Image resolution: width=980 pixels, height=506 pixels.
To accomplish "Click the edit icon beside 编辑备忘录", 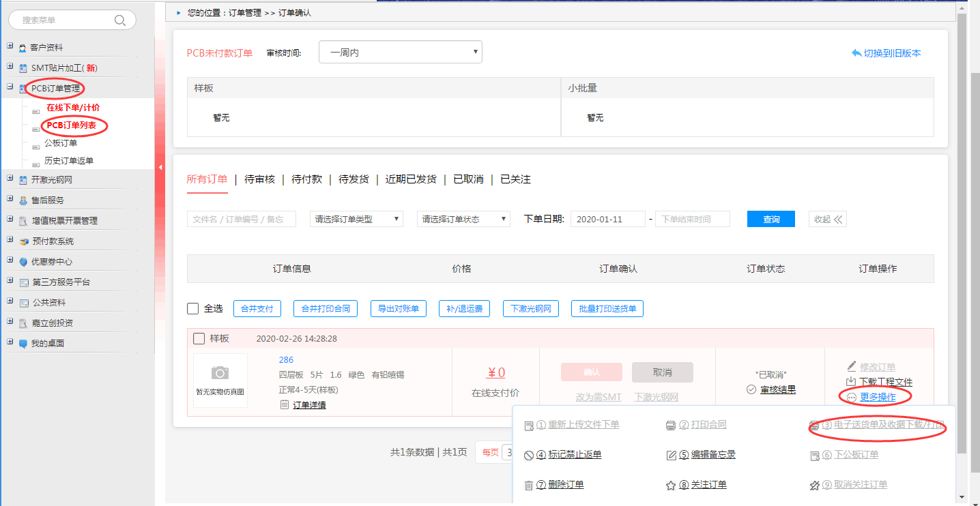I will [671, 456].
